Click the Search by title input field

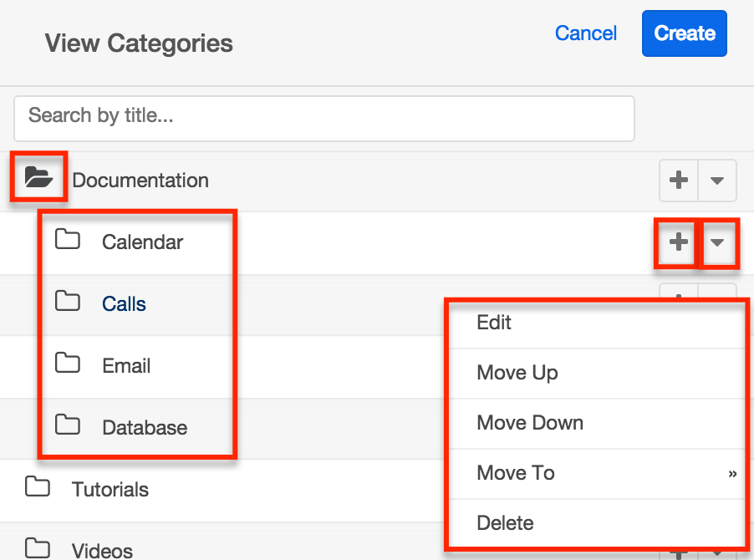324,118
